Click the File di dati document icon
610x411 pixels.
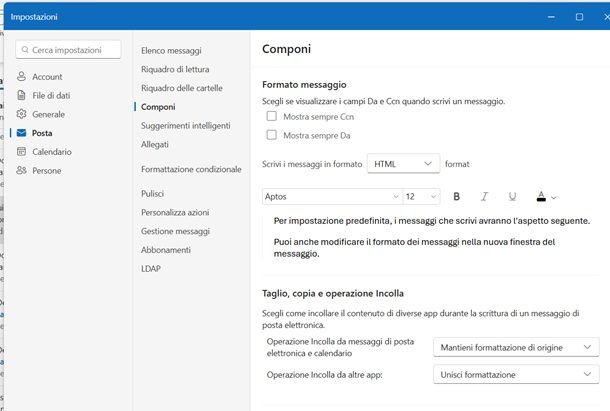21,95
